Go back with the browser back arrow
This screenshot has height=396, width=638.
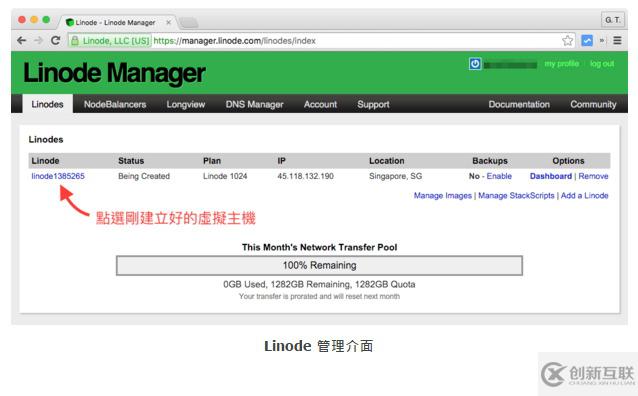click(22, 41)
